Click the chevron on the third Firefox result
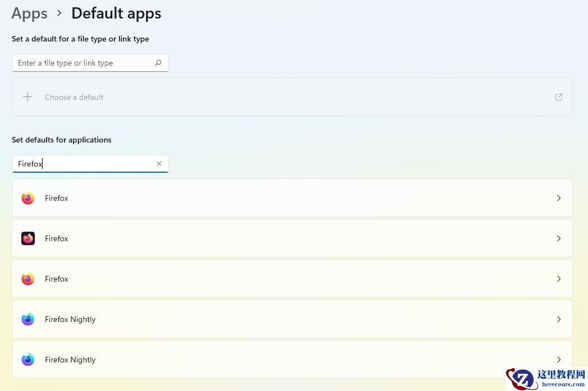 coord(558,279)
